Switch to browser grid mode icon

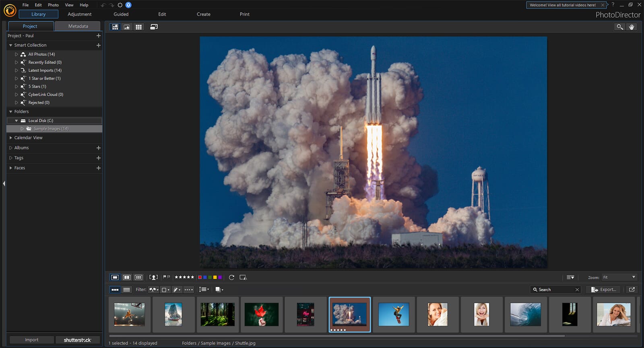(138, 27)
